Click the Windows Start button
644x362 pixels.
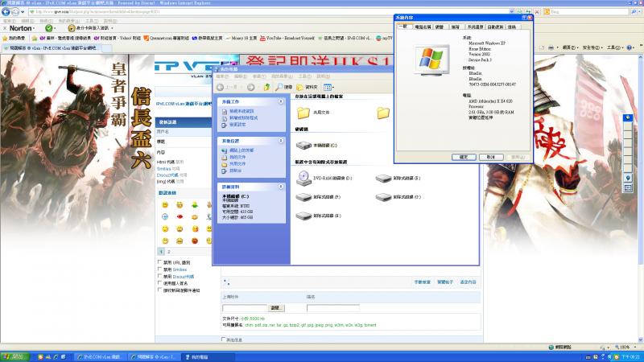click(14, 356)
